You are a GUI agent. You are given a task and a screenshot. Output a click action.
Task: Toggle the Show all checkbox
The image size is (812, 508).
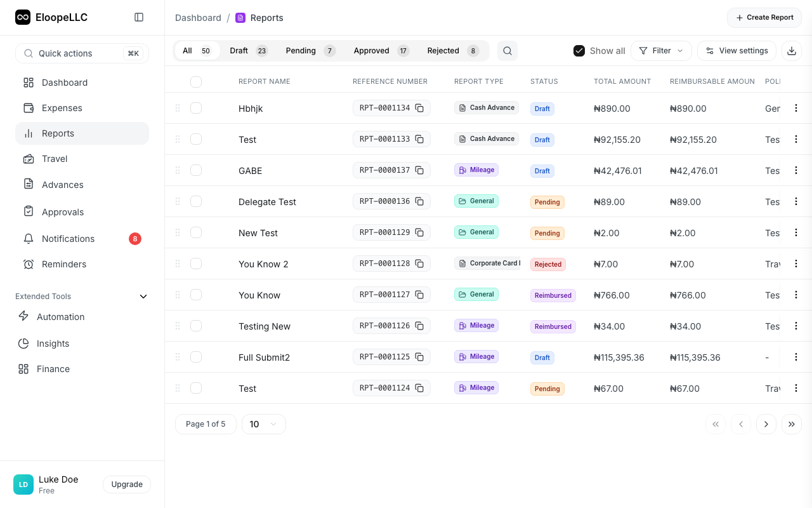click(x=579, y=50)
